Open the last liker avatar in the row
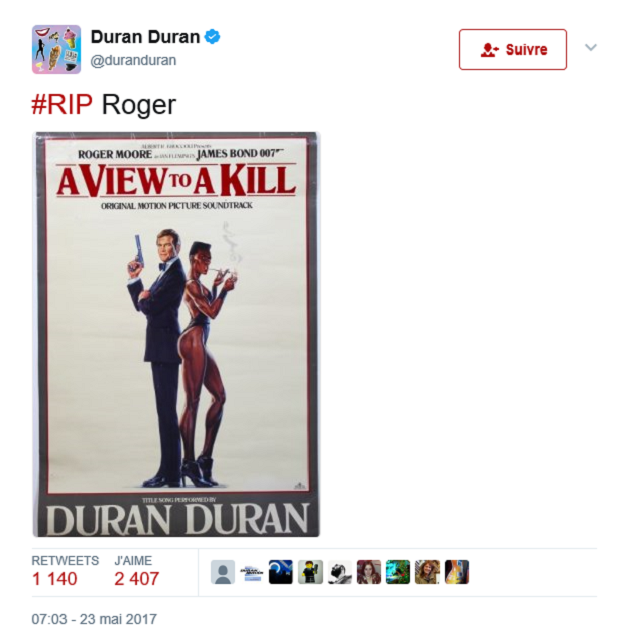The height and width of the screenshot is (640, 617). point(457,572)
